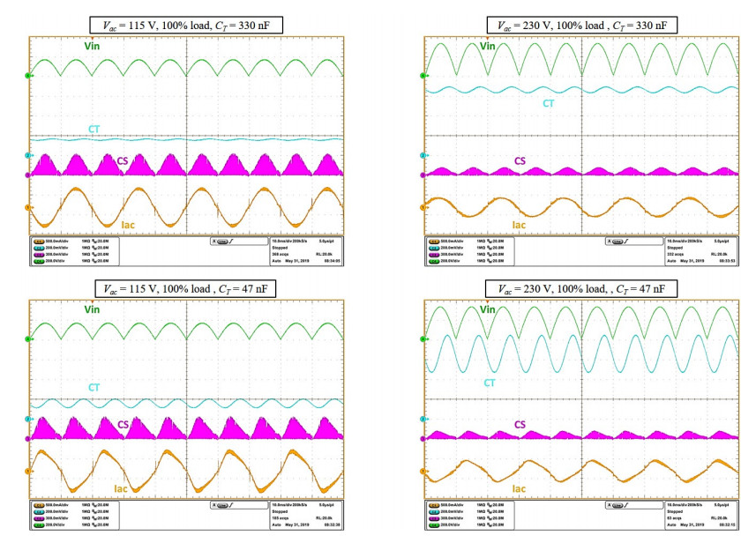Viewport: 756px width, 543px height.
Task: Select green Vin ground marker in top-left scope
Action: coord(31,76)
